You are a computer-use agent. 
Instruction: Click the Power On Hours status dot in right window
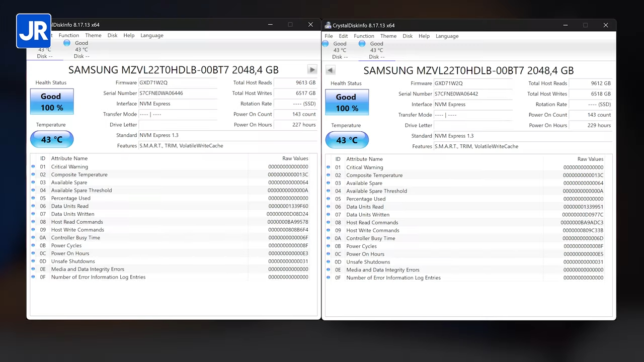pos(329,254)
